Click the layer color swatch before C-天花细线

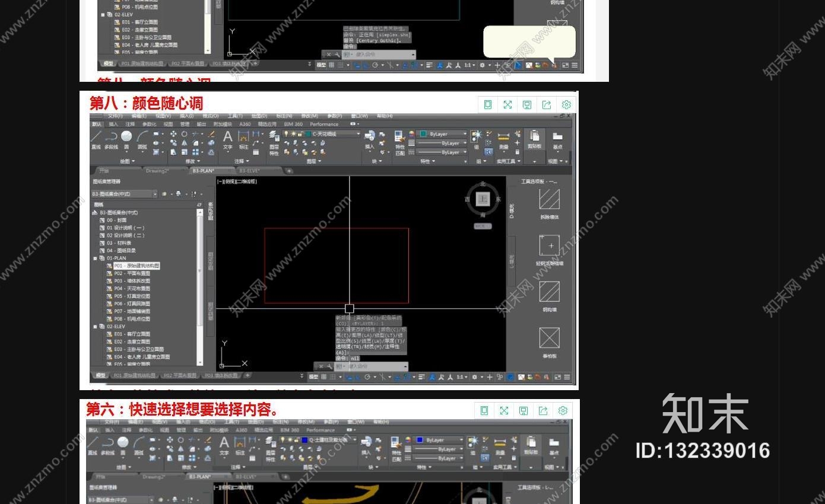[308, 134]
